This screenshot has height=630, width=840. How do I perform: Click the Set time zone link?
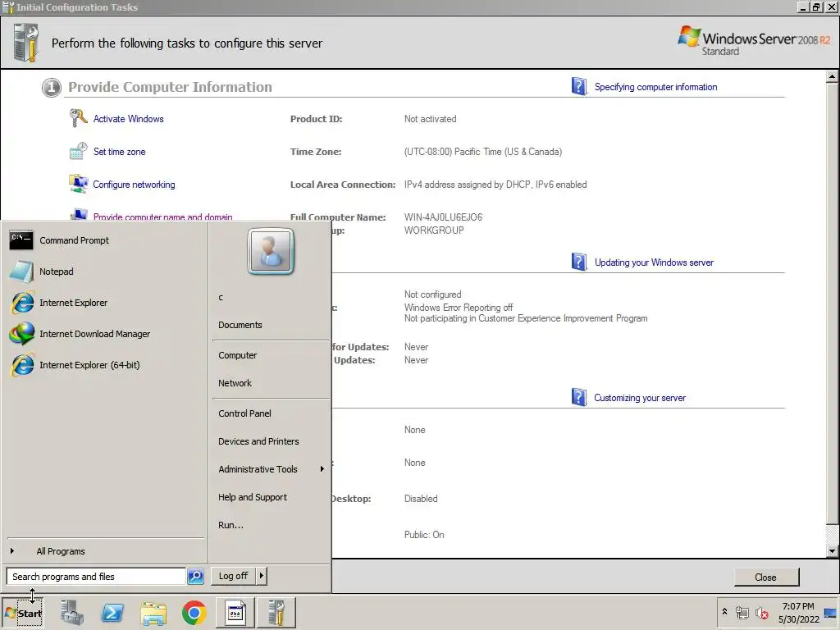coord(120,152)
